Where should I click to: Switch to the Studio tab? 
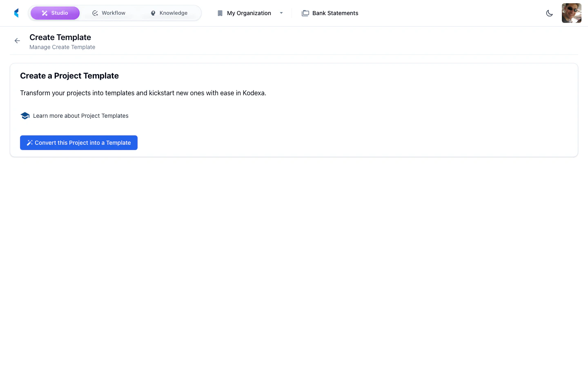pyautogui.click(x=55, y=13)
